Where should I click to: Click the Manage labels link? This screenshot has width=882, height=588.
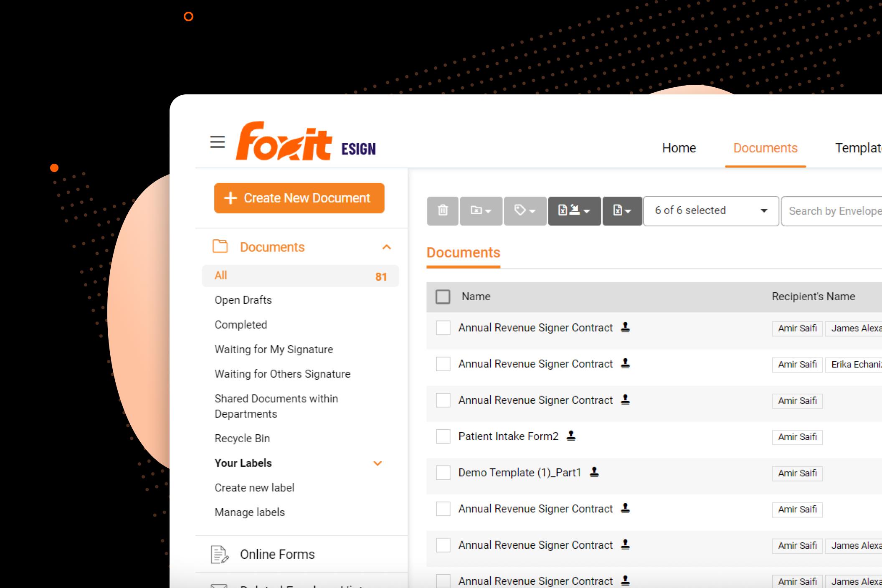[x=249, y=512]
